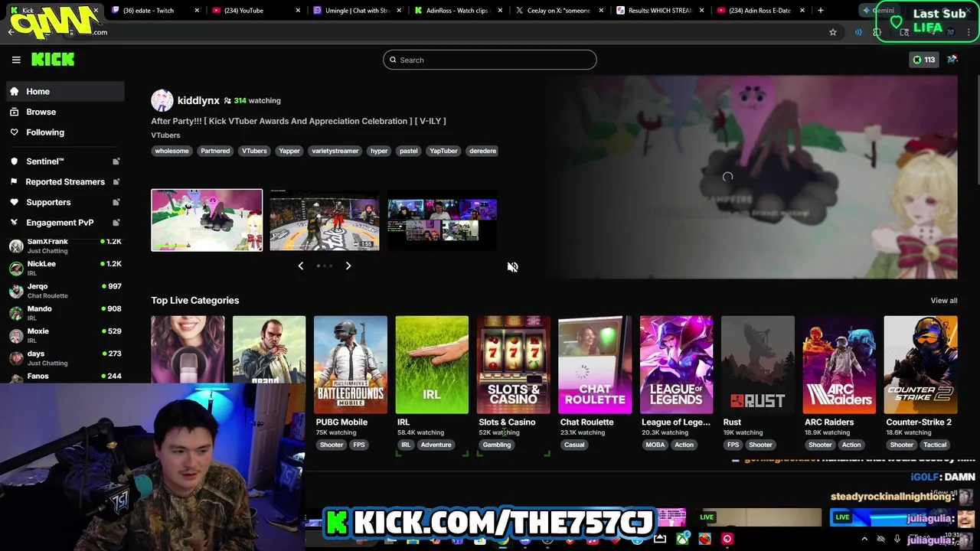The image size is (980, 551).
Task: Click the green KICK logo
Action: (53, 60)
